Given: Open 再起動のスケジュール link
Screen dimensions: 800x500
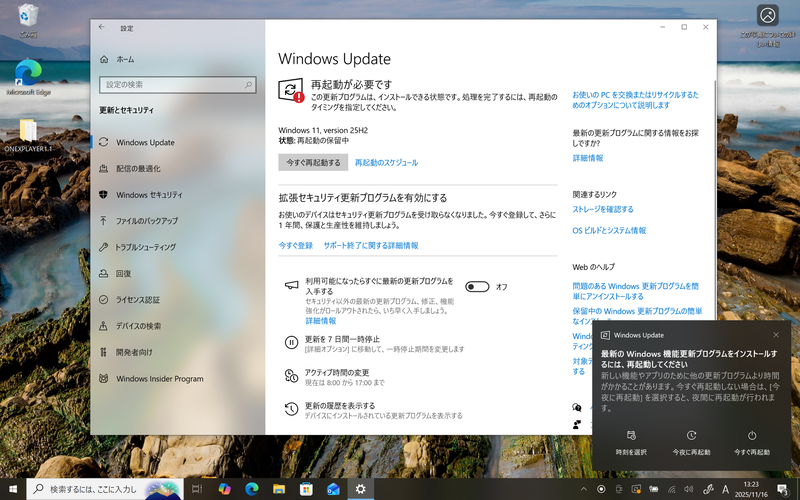Looking at the screenshot, I should click(x=386, y=163).
